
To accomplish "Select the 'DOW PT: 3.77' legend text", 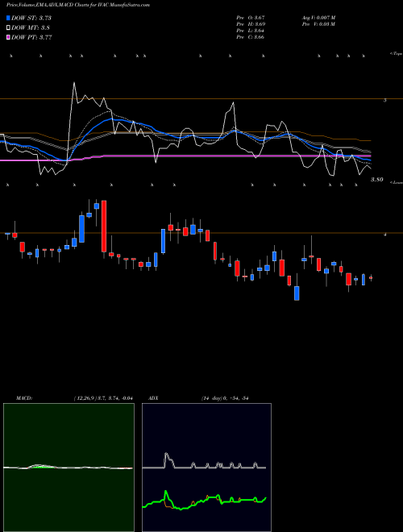I will (x=31, y=37).
